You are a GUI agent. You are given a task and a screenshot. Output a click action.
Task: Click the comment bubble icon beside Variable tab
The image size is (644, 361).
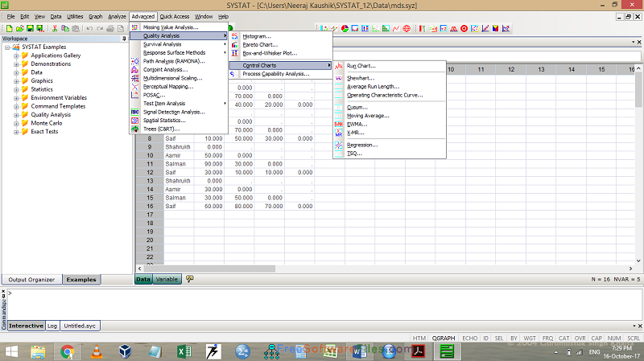click(189, 279)
